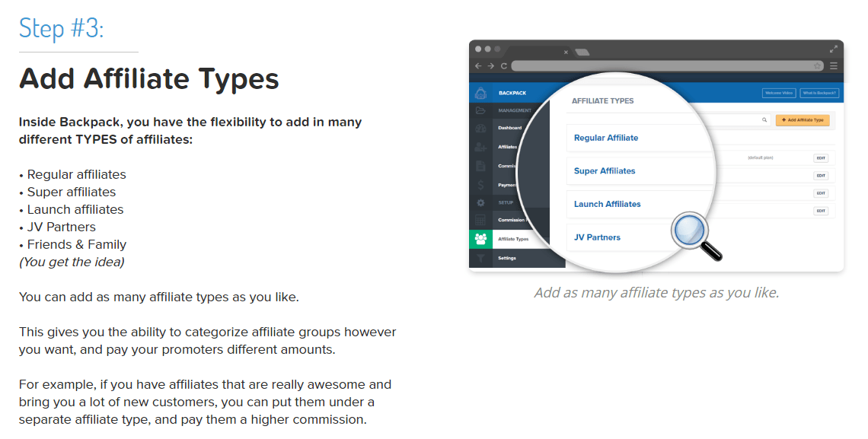
Task: Open Dashboard in the sidebar
Action: coord(509,128)
